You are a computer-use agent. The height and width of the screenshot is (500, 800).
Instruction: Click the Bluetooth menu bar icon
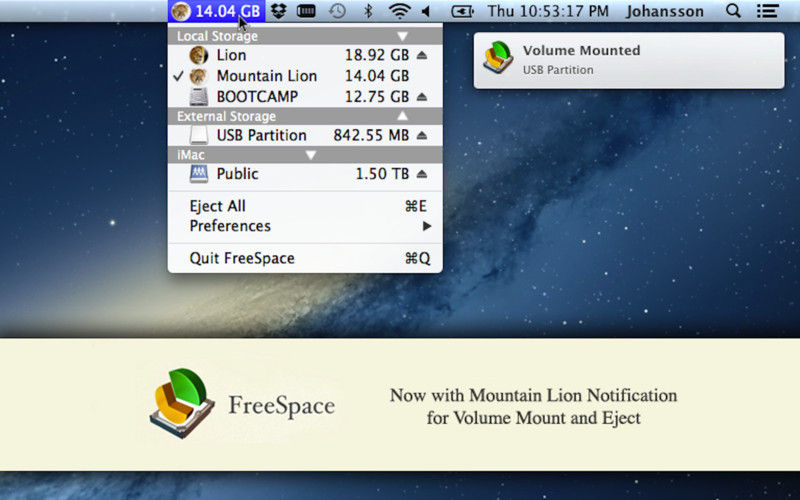click(x=368, y=11)
